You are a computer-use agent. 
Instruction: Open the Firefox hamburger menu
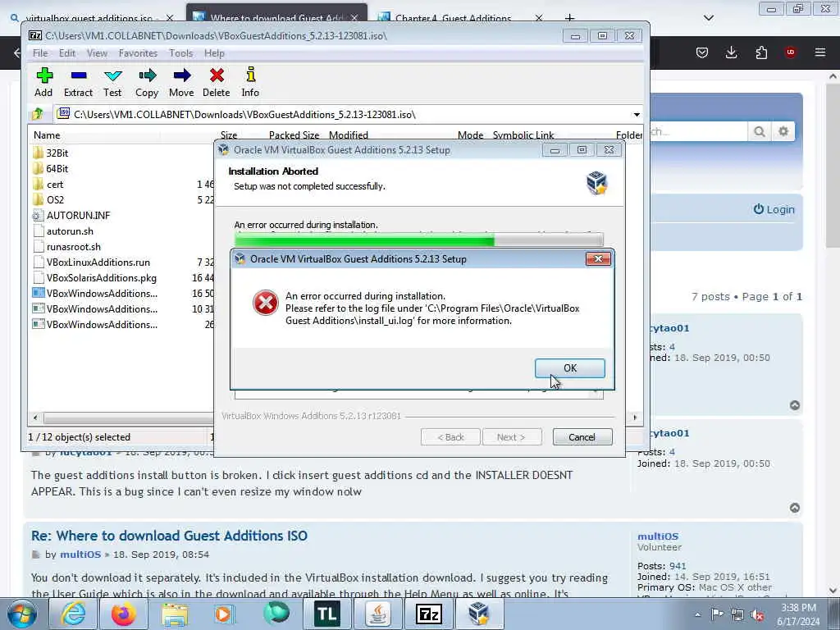pos(820,52)
